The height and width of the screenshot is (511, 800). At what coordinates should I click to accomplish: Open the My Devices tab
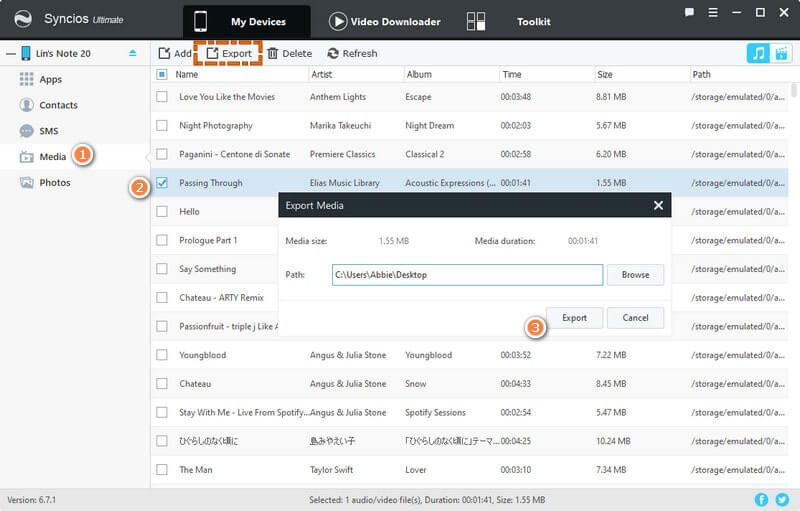(x=247, y=21)
